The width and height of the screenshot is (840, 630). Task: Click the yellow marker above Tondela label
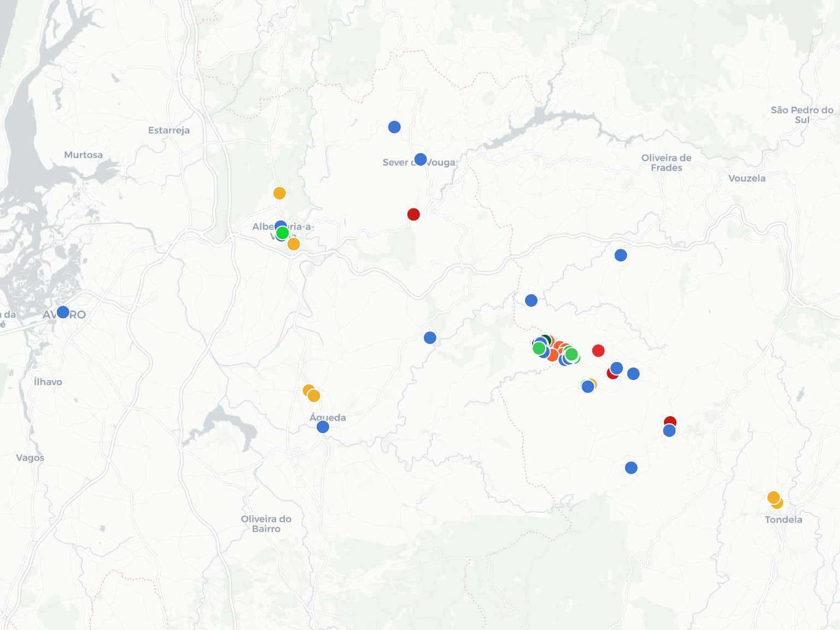point(773,498)
